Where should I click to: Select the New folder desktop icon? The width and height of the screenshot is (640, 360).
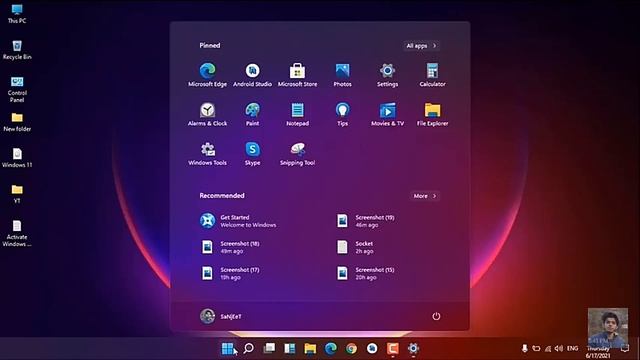pyautogui.click(x=17, y=122)
